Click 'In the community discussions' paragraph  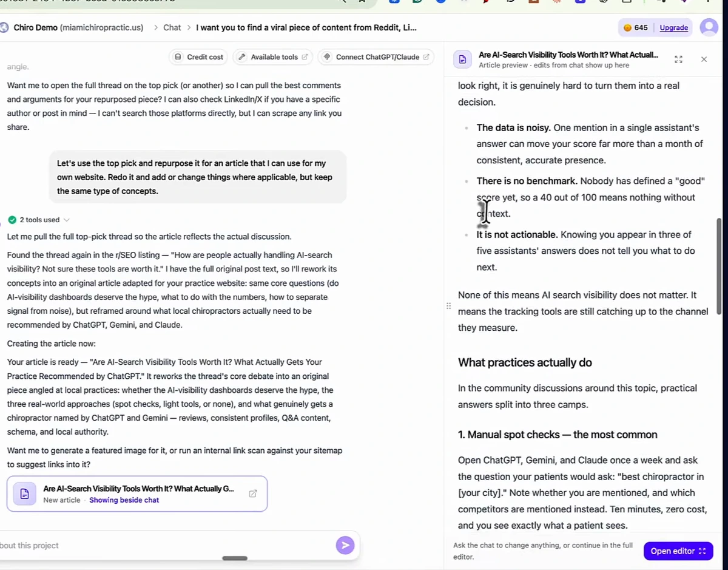578,396
